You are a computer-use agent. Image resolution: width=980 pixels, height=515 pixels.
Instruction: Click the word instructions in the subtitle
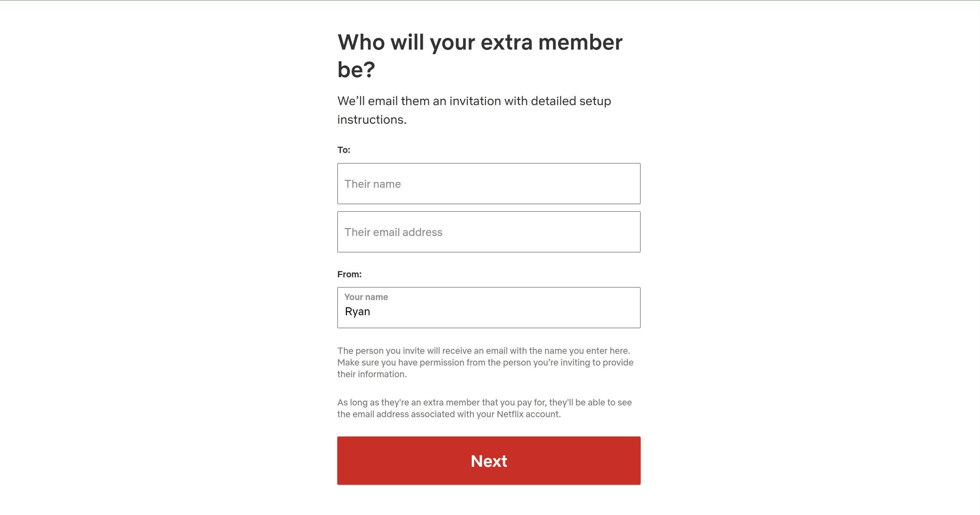(x=371, y=119)
